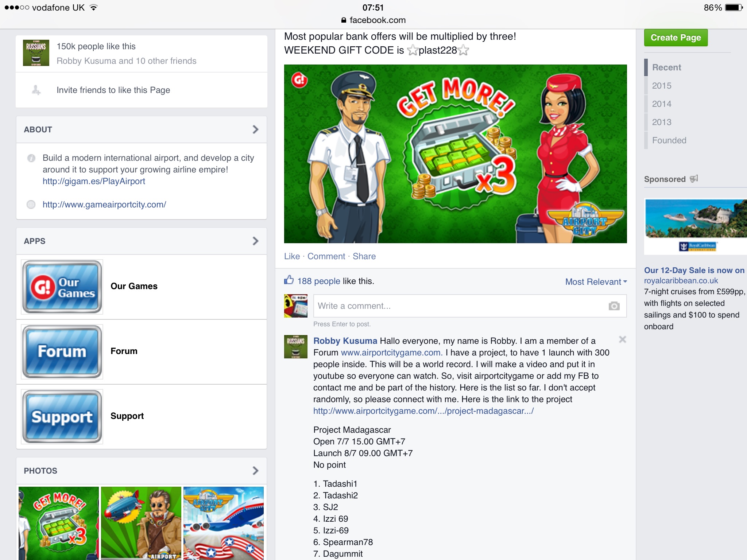This screenshot has width=747, height=560.
Task: Open the Support app icon
Action: pos(62,417)
